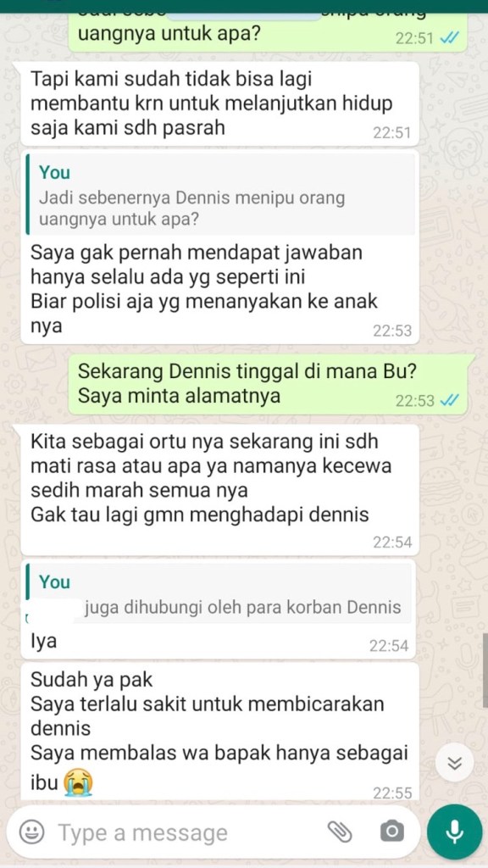Select message "Tapi kami sudah tidak bisa lagi"
Image resolution: width=488 pixels, height=868 pixels.
click(x=219, y=103)
